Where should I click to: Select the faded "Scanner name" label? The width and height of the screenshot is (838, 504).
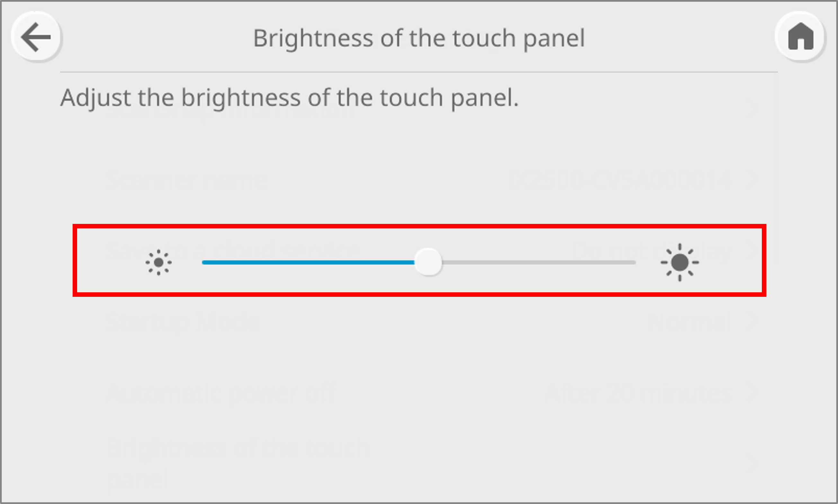(187, 179)
